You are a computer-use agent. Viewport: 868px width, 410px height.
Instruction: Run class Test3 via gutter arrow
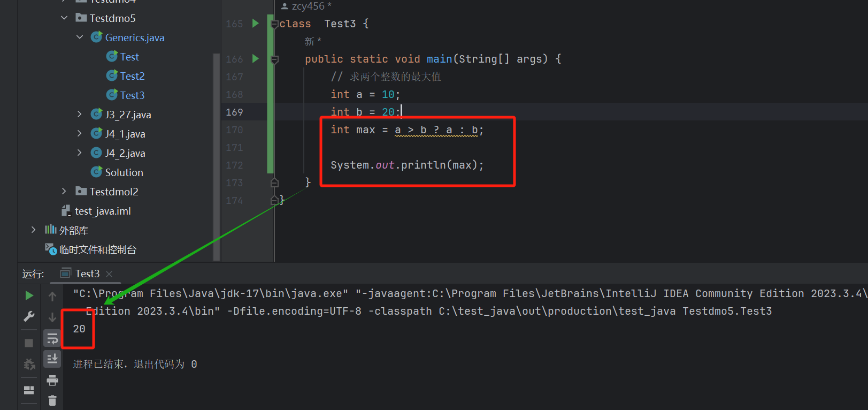[256, 24]
